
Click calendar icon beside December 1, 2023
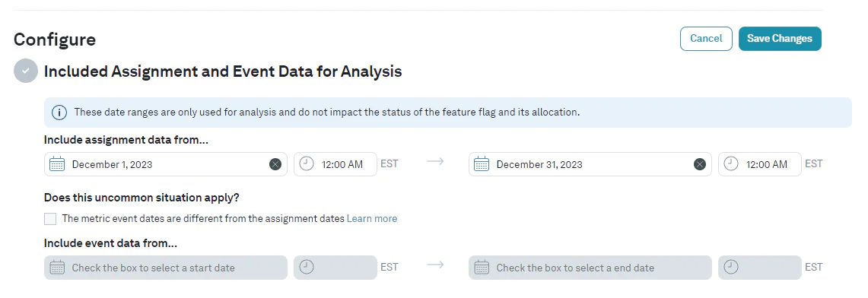point(57,164)
